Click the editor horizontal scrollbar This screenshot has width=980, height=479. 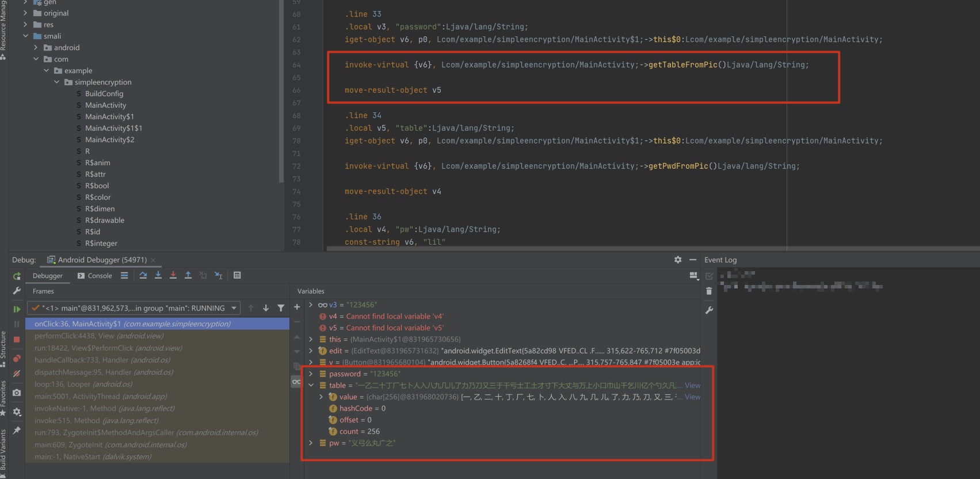pos(653,249)
